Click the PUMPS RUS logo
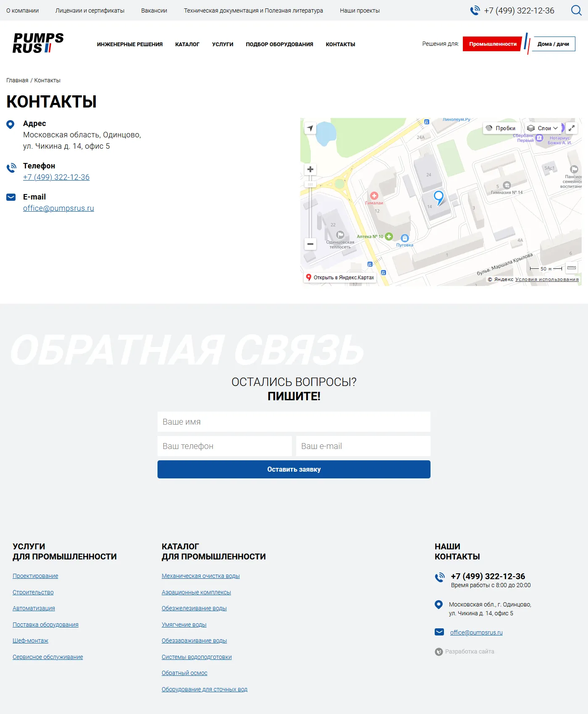Image resolution: width=588 pixels, height=714 pixels. 38,43
